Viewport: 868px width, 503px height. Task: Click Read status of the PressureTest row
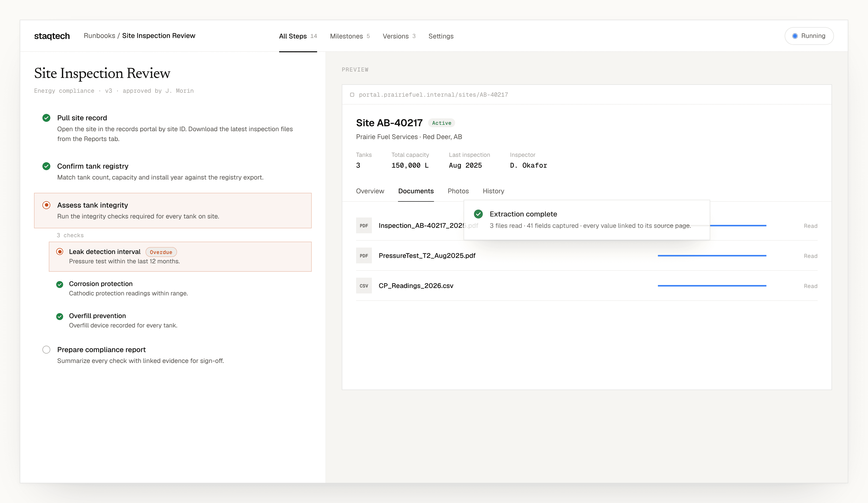click(810, 256)
